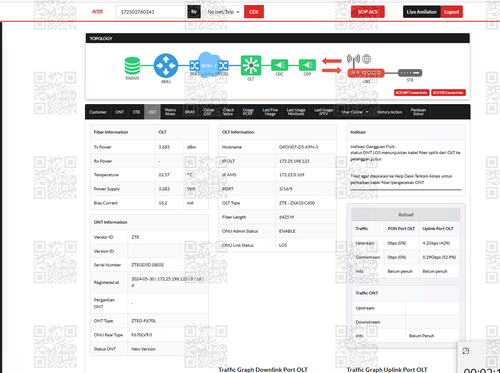Open the Last Usage IPTV tab
This screenshot has height=373, width=500.
pos(323,112)
